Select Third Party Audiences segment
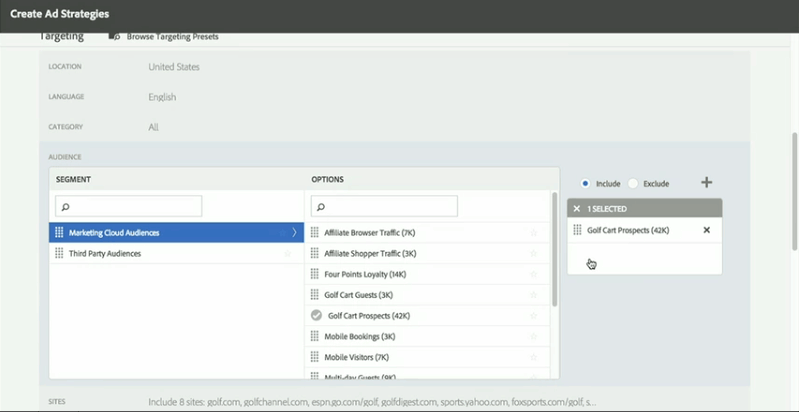The image size is (799, 412). (176, 254)
